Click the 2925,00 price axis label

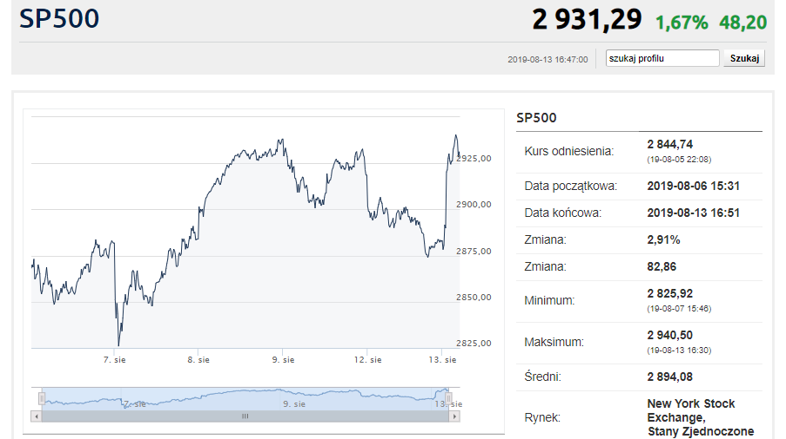click(474, 158)
